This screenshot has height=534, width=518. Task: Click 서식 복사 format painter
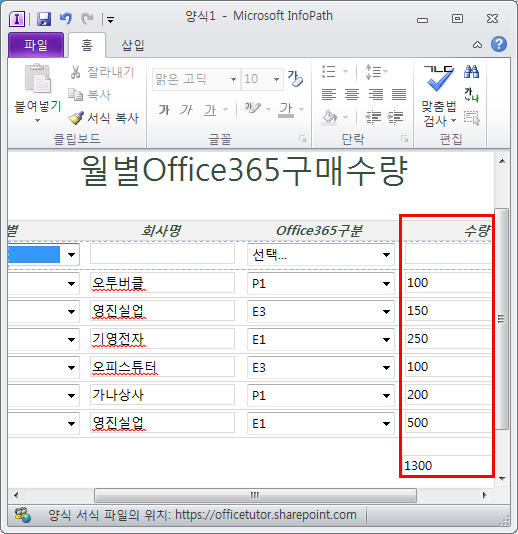coord(104,118)
